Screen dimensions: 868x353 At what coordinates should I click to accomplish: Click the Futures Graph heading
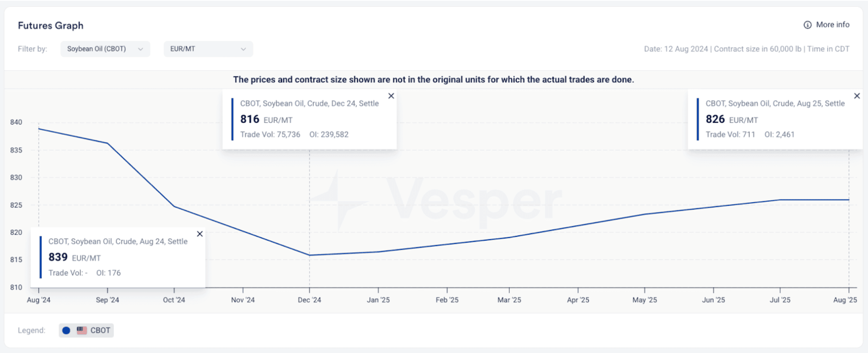pos(51,26)
